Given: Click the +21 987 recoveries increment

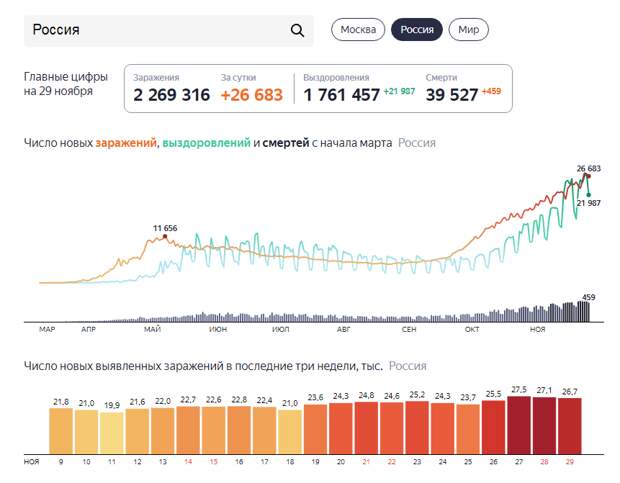Looking at the screenshot, I should [x=399, y=91].
